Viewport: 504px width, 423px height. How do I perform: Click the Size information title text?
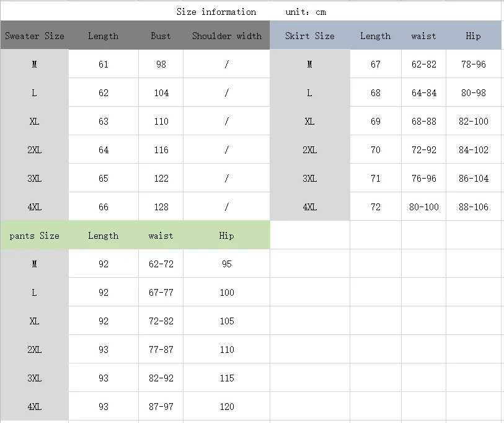click(216, 12)
